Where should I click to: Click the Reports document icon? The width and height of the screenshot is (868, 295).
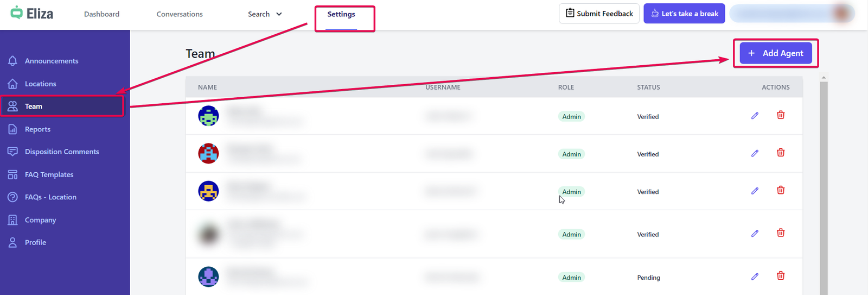pyautogui.click(x=12, y=129)
